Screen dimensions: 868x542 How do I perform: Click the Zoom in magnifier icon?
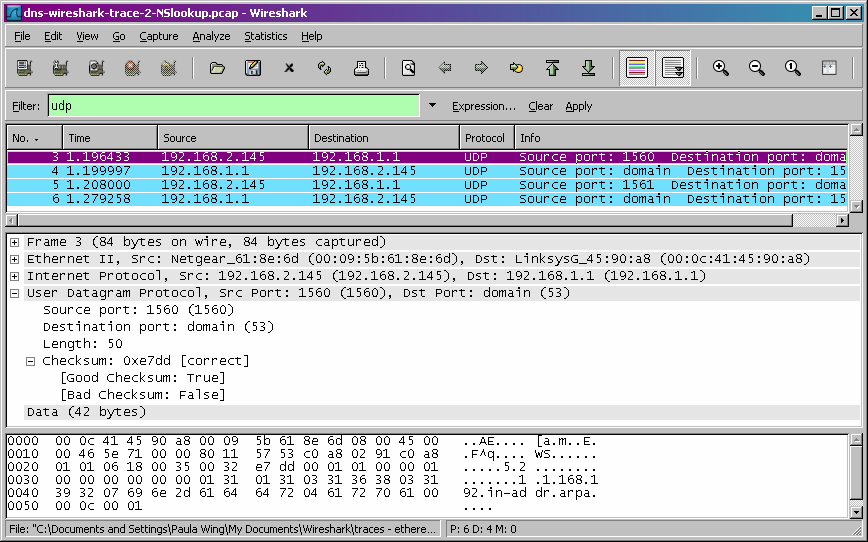tap(721, 68)
